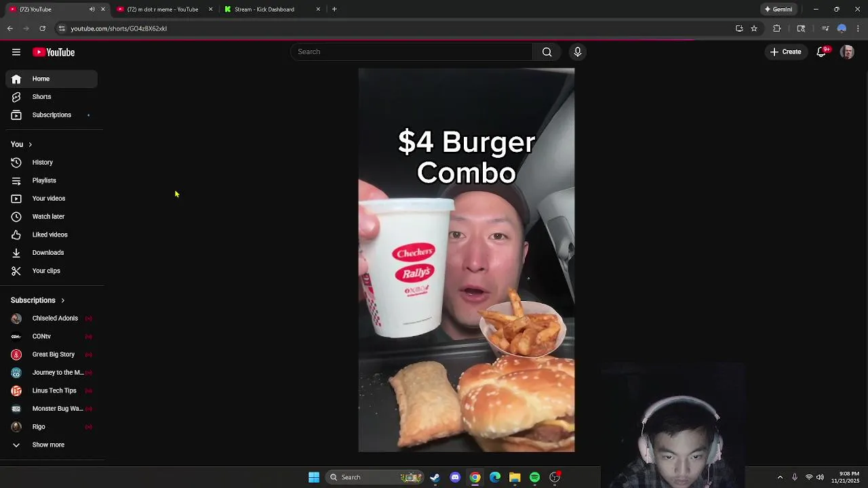Open Your videos in sidebar
Screen dimensions: 868x488
(x=52, y=199)
